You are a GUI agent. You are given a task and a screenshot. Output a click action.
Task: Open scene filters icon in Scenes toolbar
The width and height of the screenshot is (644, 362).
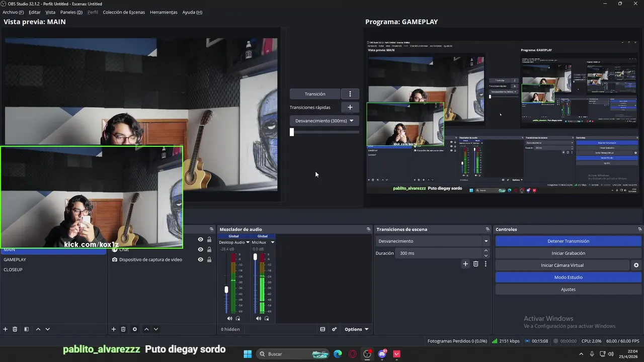[x=26, y=329]
